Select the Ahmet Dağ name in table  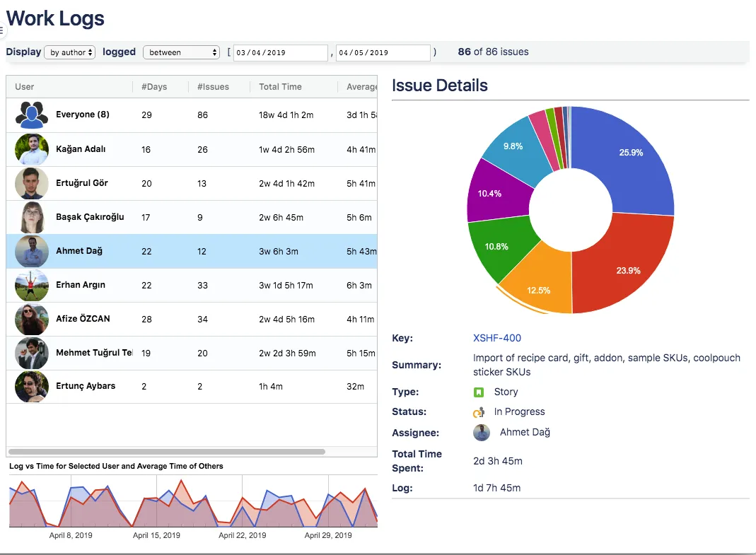(x=79, y=251)
